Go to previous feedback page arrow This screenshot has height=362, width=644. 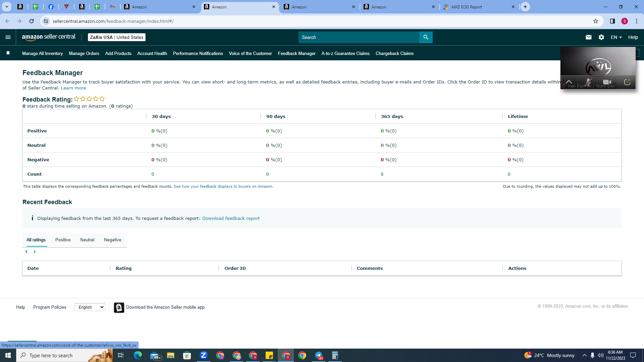26,252
